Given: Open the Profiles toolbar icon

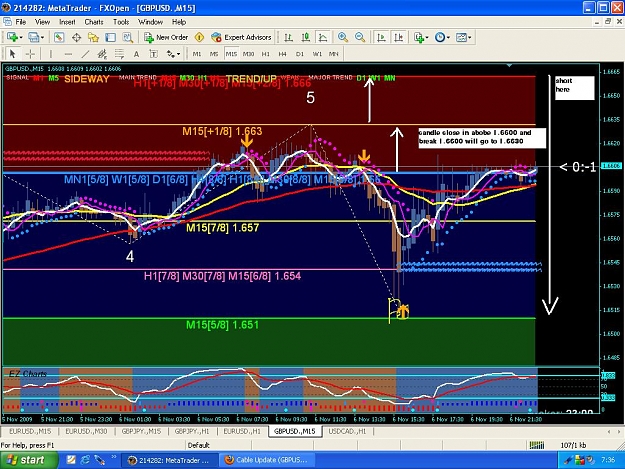Looking at the screenshot, I should (33, 37).
